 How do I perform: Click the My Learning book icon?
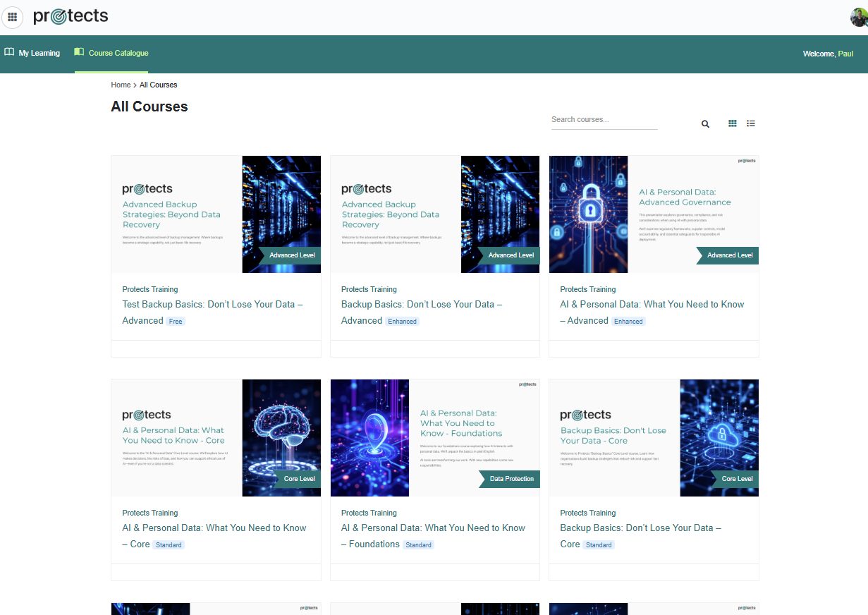pyautogui.click(x=9, y=52)
